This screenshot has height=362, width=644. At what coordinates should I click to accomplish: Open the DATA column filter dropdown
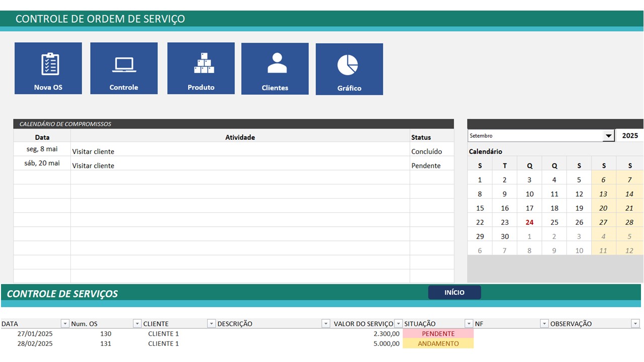[x=65, y=324]
